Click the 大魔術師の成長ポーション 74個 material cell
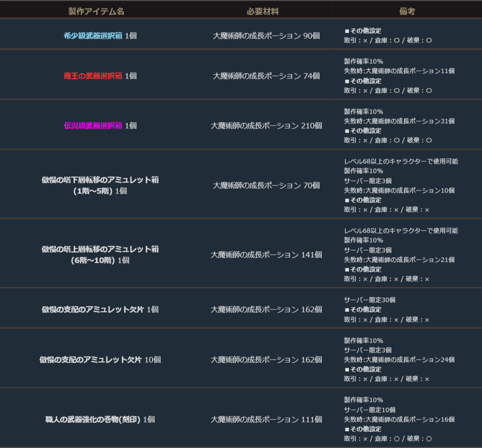Image resolution: width=482 pixels, height=448 pixels. (x=266, y=76)
